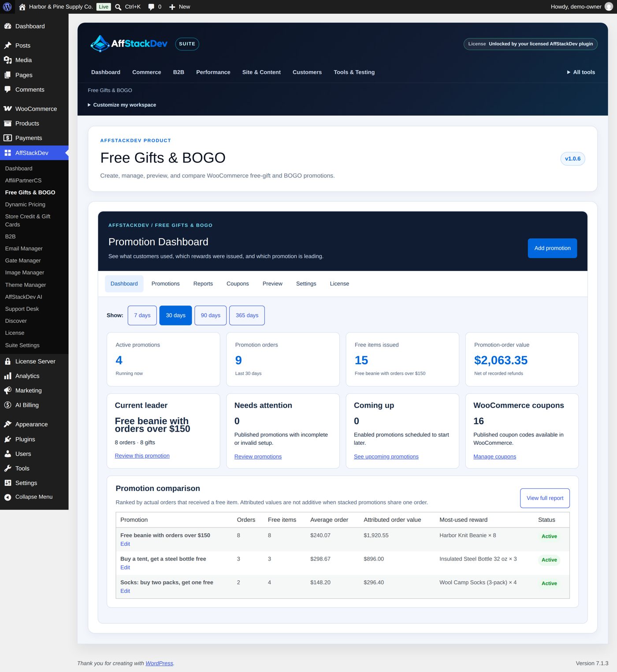This screenshot has height=672, width=617.
Task: Edit the Socks buy two packs promotion
Action: [x=125, y=591]
